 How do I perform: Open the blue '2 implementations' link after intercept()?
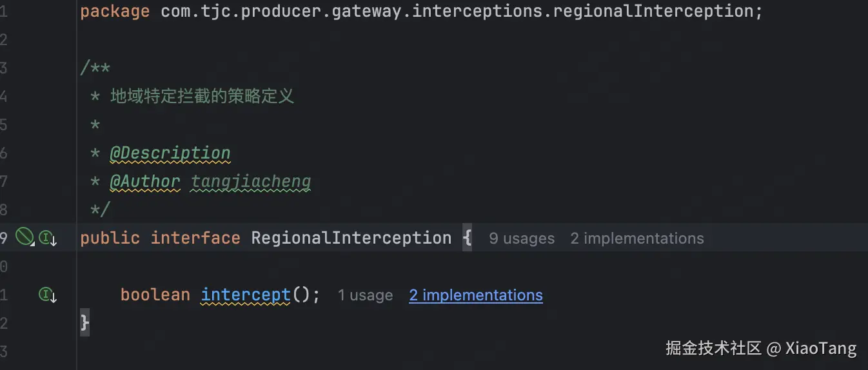tap(476, 295)
